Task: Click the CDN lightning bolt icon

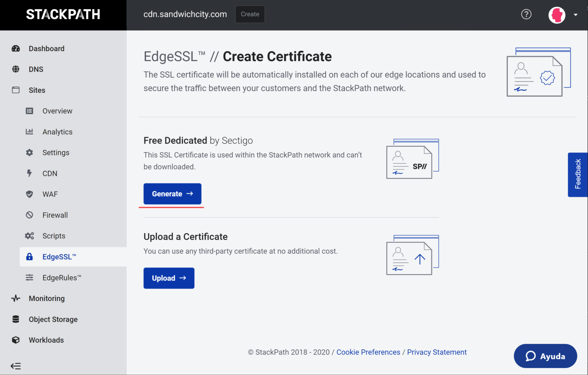Action: [29, 173]
